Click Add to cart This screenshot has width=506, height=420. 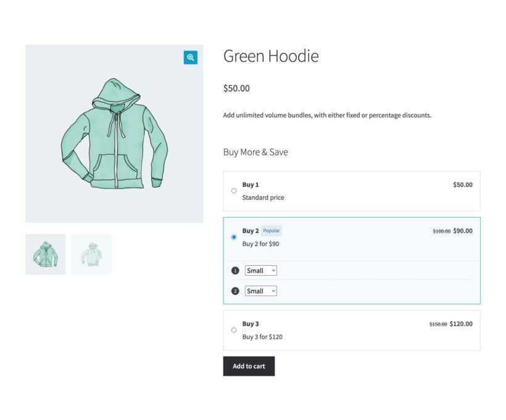(x=249, y=366)
